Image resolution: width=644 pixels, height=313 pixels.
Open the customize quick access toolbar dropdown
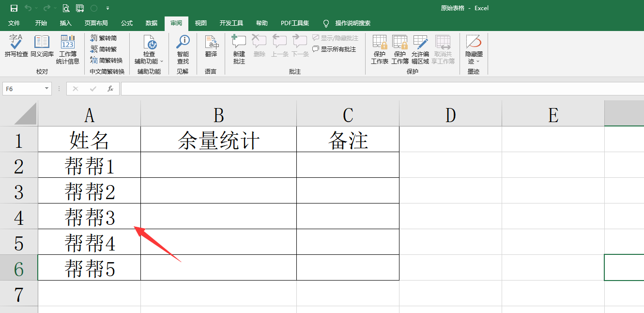[x=107, y=8]
